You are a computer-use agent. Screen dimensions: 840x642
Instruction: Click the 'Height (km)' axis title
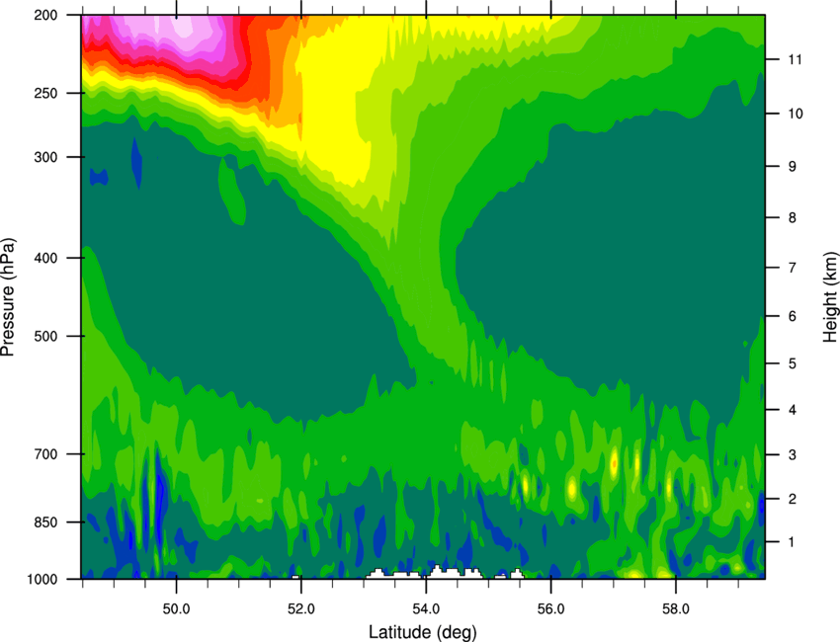pyautogui.click(x=830, y=296)
